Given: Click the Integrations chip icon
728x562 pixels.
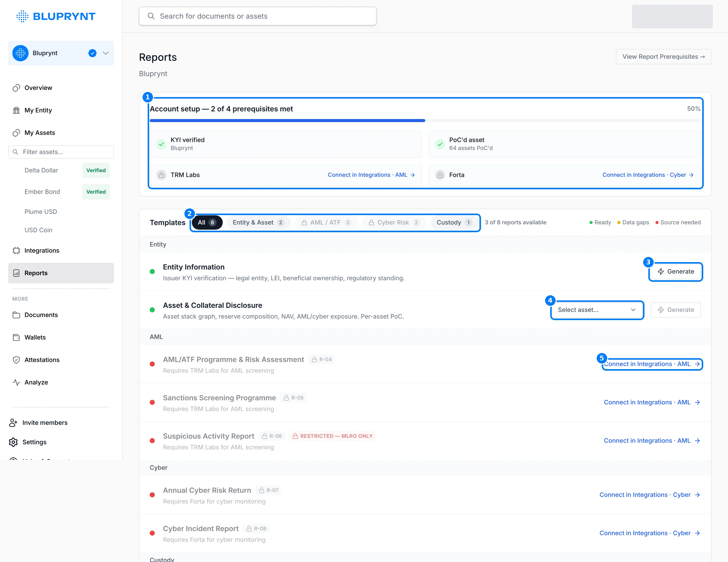Looking at the screenshot, I should (x=16, y=250).
